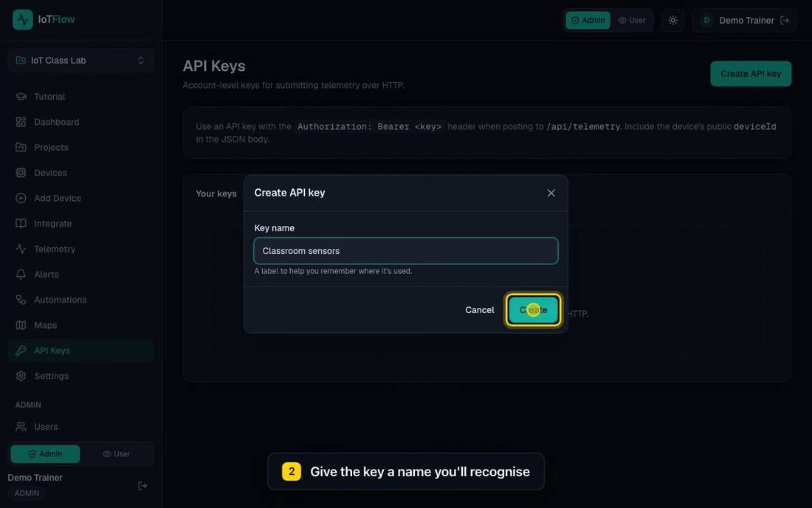Screen dimensions: 812x508
Task: Cancel the Create API key dialog
Action: point(480,309)
